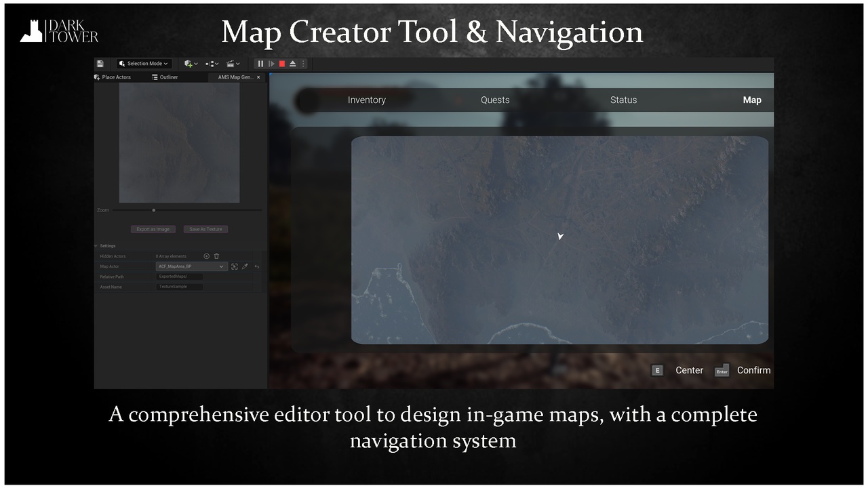Viewport: 868px width, 488px height.
Task: Open the Quests tab in-game
Action: (494, 100)
